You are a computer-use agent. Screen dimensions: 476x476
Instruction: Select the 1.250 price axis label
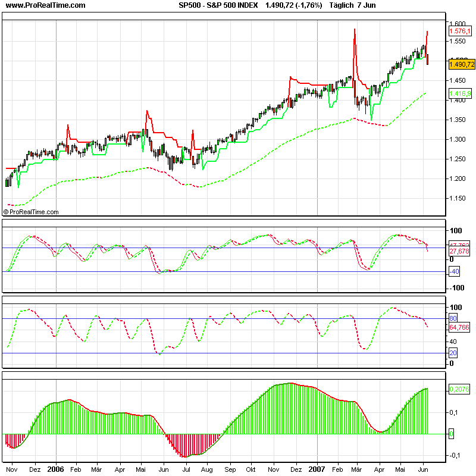click(x=458, y=159)
